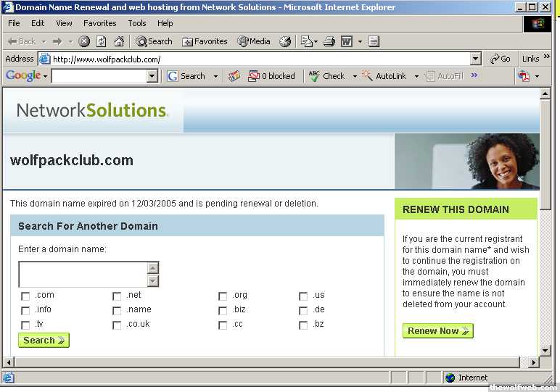Click the Refresh page icon
The width and height of the screenshot is (560, 392).
coord(102,41)
